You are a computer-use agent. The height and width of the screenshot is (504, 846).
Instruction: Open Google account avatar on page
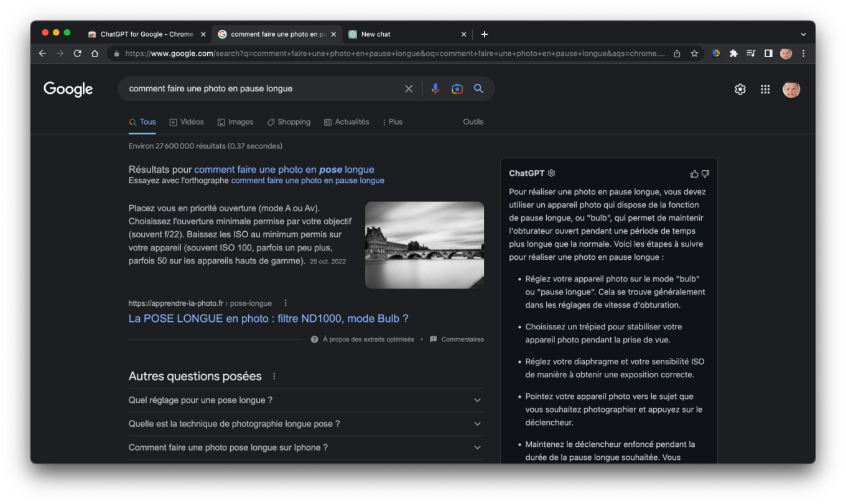(791, 89)
